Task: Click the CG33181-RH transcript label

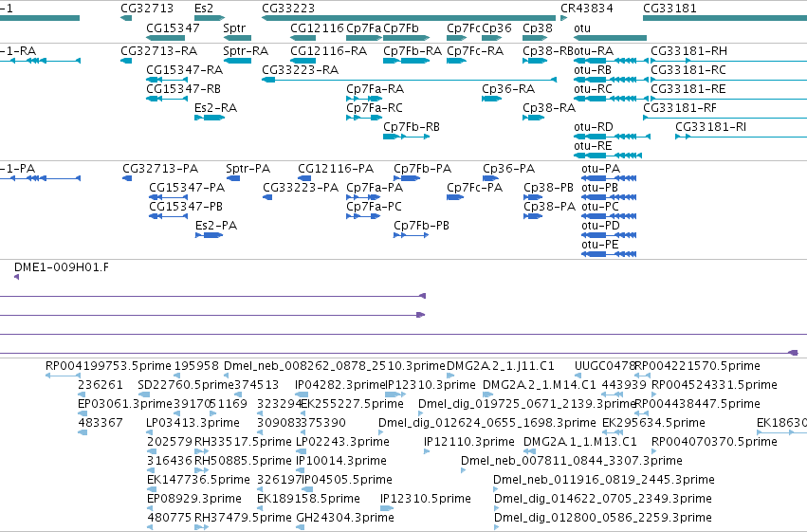Action: (x=689, y=51)
